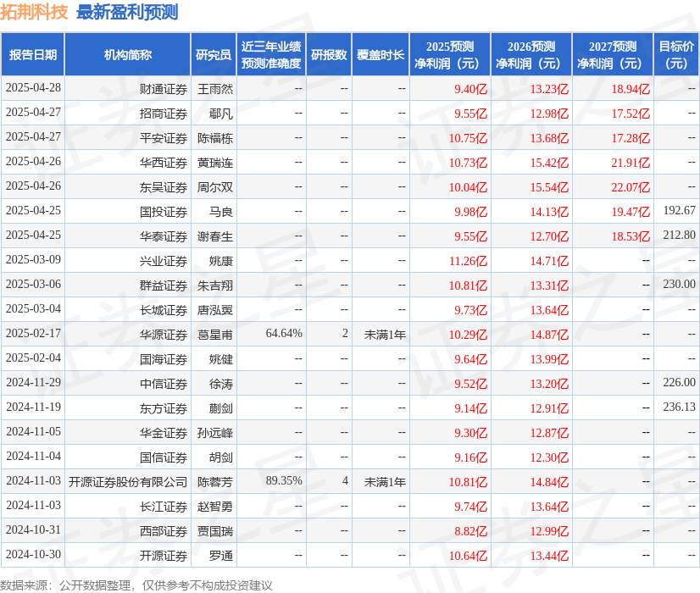700x593 pixels.
Task: Select the 机构简称 column header
Action: [x=128, y=54]
